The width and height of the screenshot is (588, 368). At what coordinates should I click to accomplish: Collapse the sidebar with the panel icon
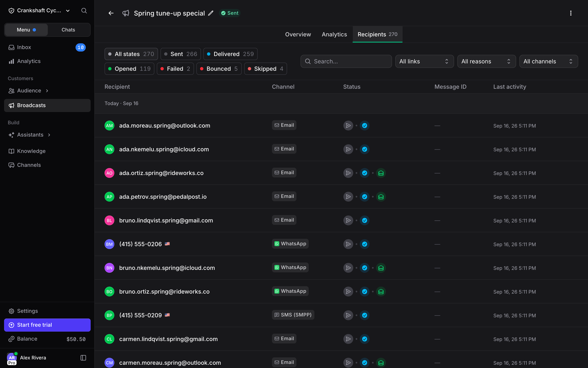[x=83, y=358]
